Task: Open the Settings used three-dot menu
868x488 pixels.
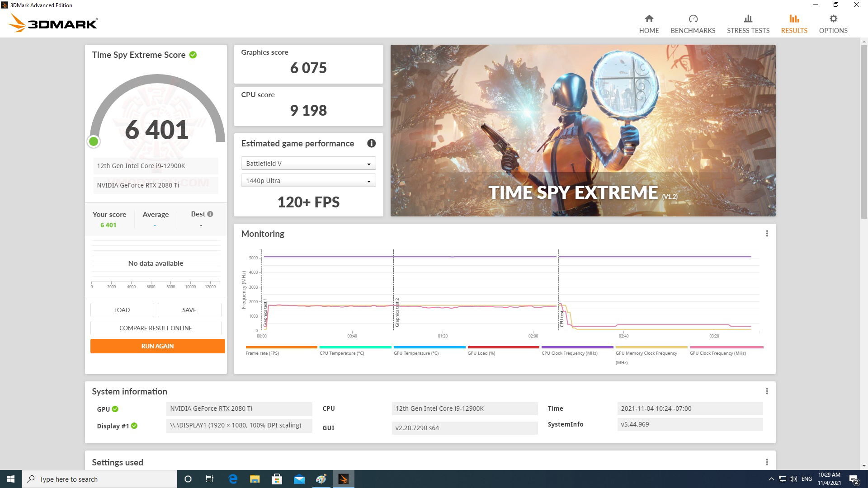Action: point(767,462)
